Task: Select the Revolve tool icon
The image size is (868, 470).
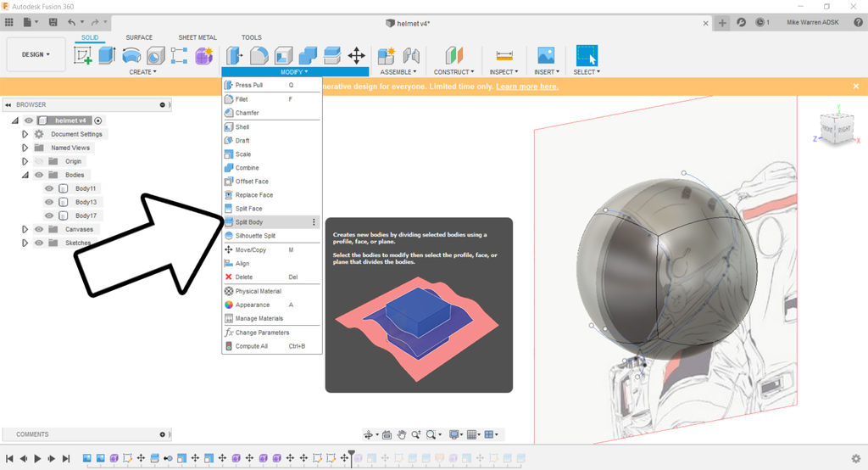Action: 131,55
